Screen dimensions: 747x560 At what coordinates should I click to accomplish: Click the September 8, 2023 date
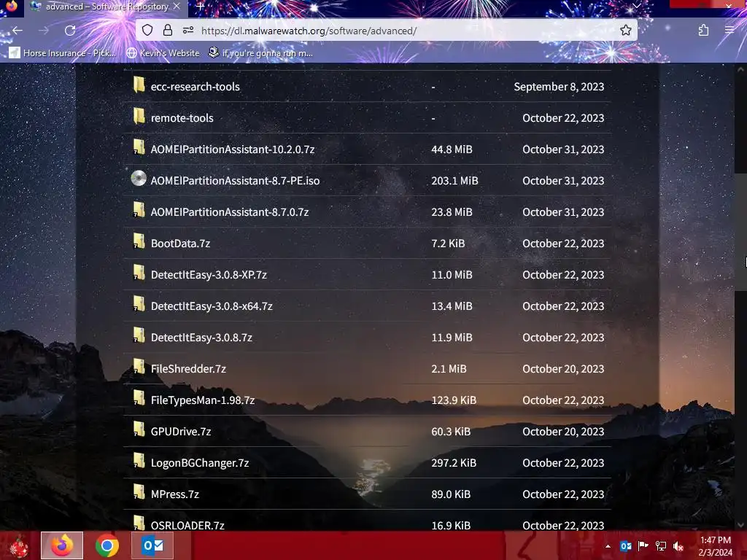pos(559,87)
